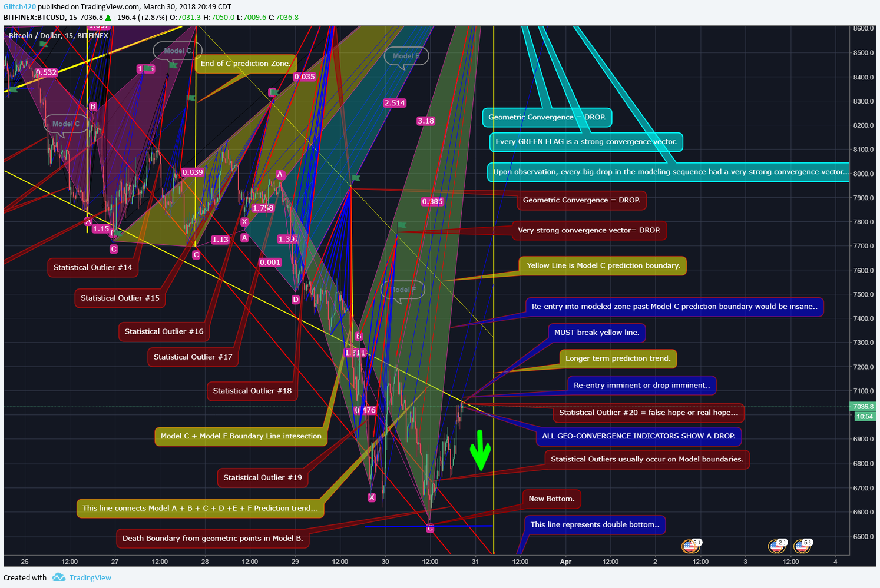Select 'This line represents double bottom..' label
Viewport: 880px width, 588px height.
pos(595,525)
